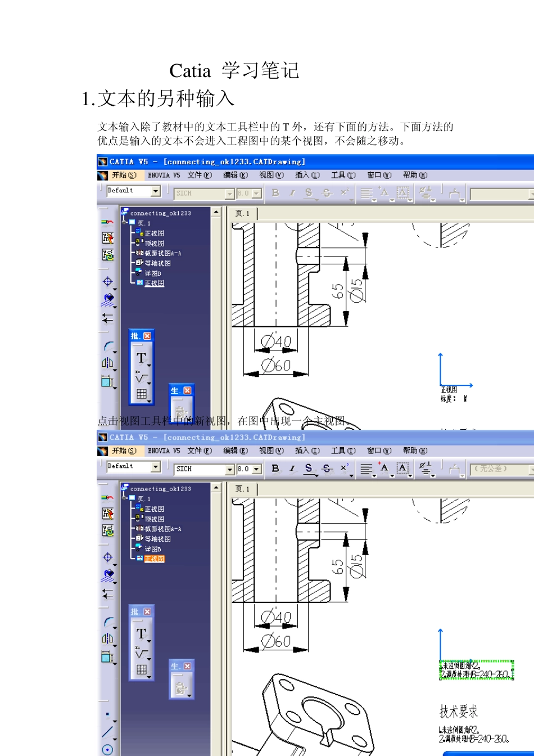534x756 pixels.
Task: Select roughness symbol tool in second window's annotation toolbar
Action: pos(142,652)
